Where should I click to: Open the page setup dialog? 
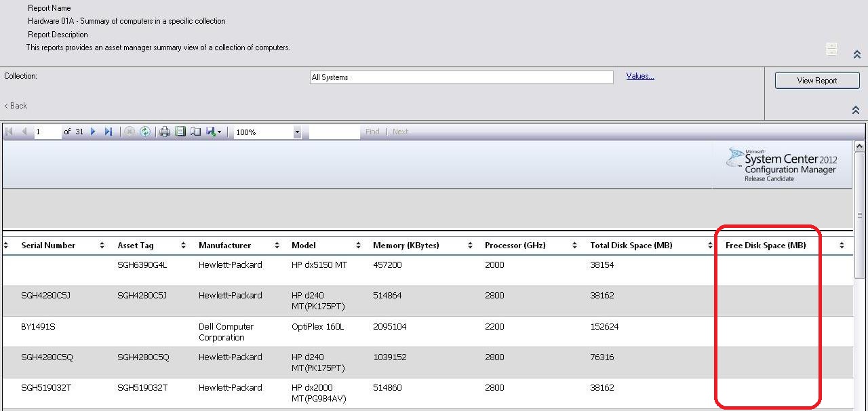[x=195, y=132]
